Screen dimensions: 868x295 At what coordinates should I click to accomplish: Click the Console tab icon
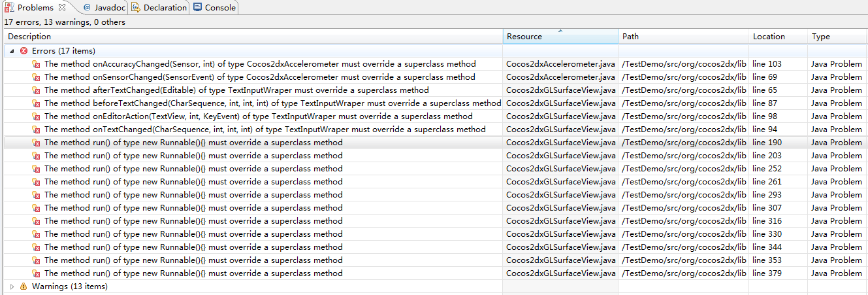pos(197,7)
